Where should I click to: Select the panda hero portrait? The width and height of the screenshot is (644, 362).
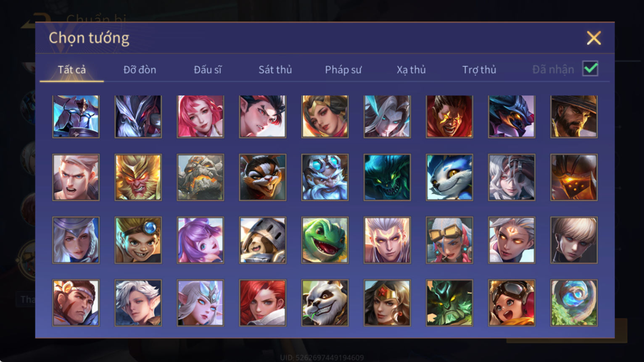coord(325,303)
